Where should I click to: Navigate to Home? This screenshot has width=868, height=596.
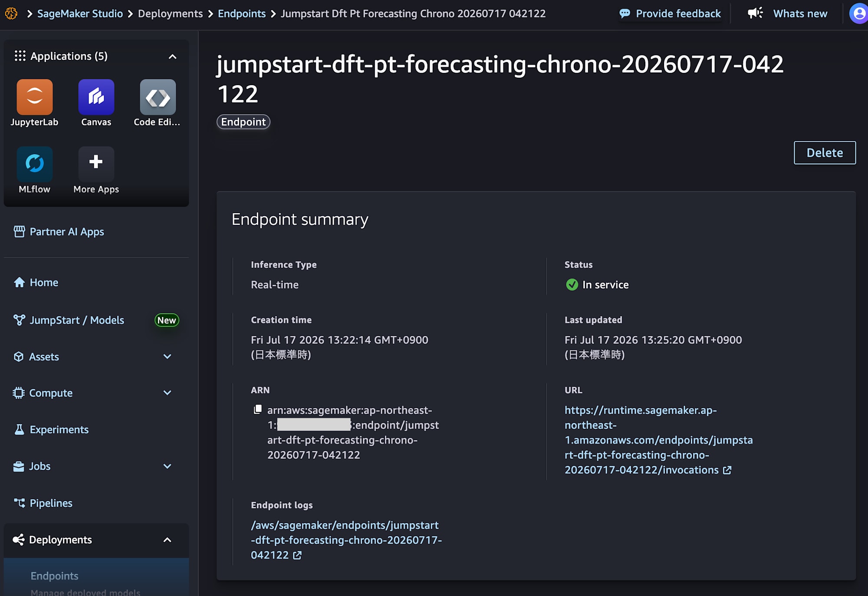(44, 283)
